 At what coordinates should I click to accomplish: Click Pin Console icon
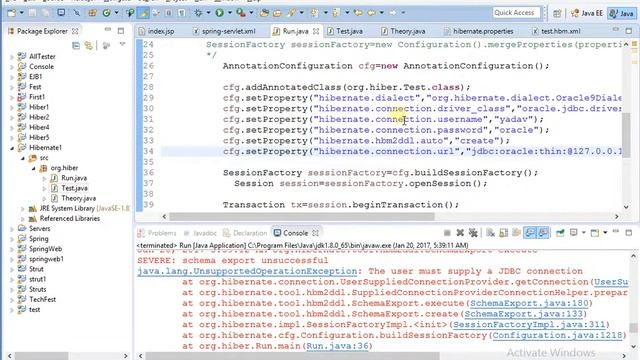(x=560, y=233)
